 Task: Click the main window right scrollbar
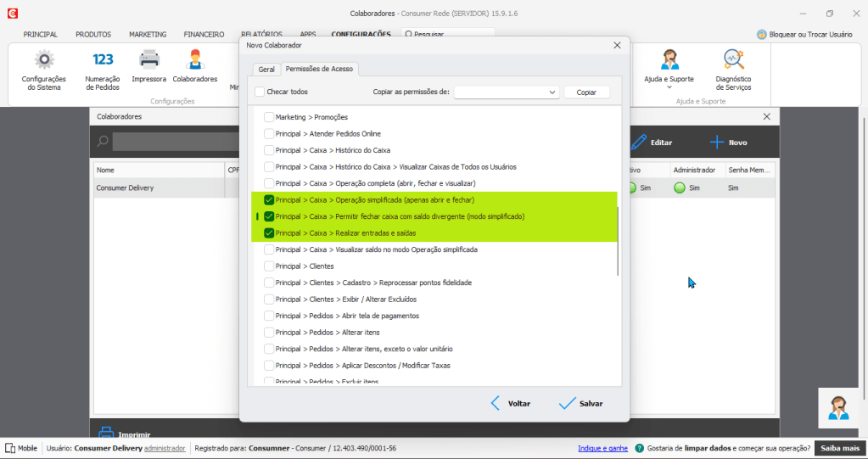tap(864, 259)
